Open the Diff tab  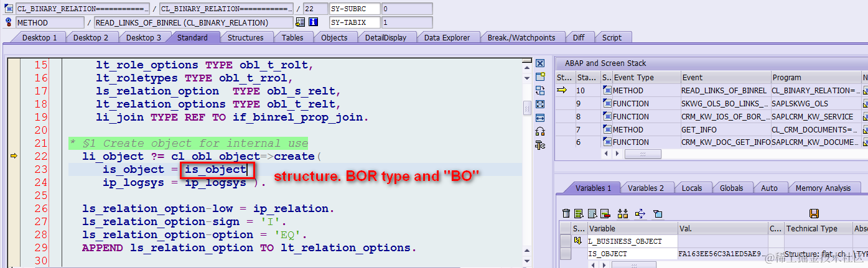pos(579,37)
